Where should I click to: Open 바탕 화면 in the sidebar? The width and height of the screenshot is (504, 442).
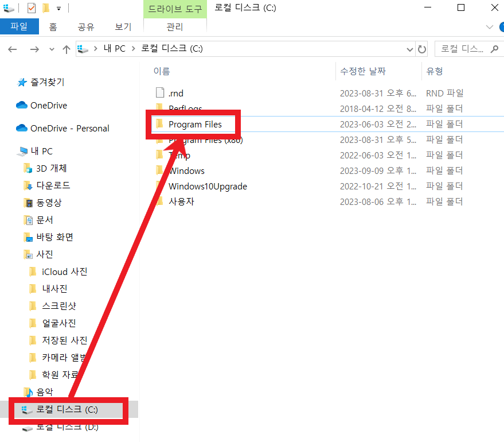pos(54,237)
